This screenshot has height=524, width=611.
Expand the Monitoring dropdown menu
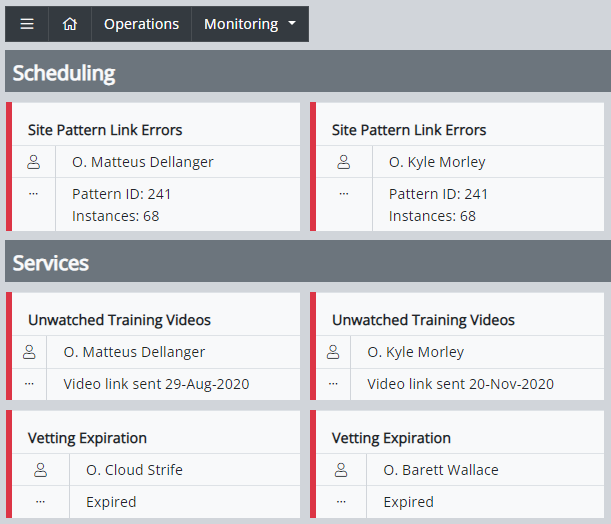pos(250,24)
